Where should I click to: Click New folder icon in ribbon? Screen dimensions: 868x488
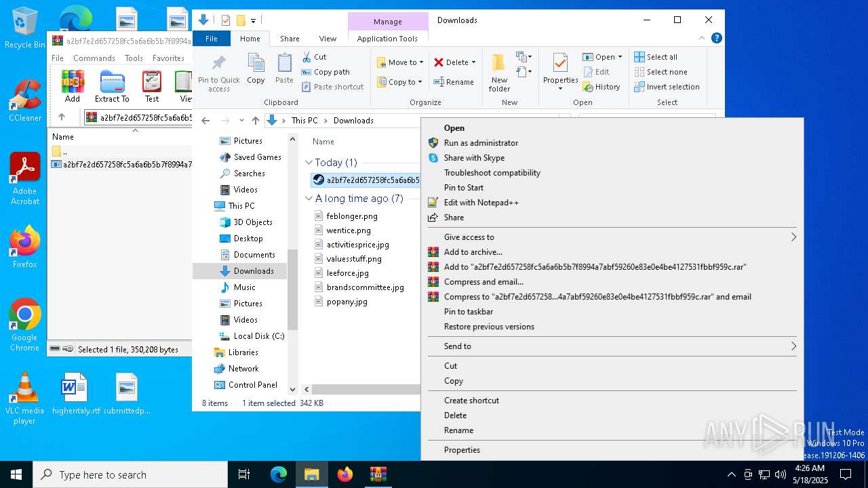499,63
